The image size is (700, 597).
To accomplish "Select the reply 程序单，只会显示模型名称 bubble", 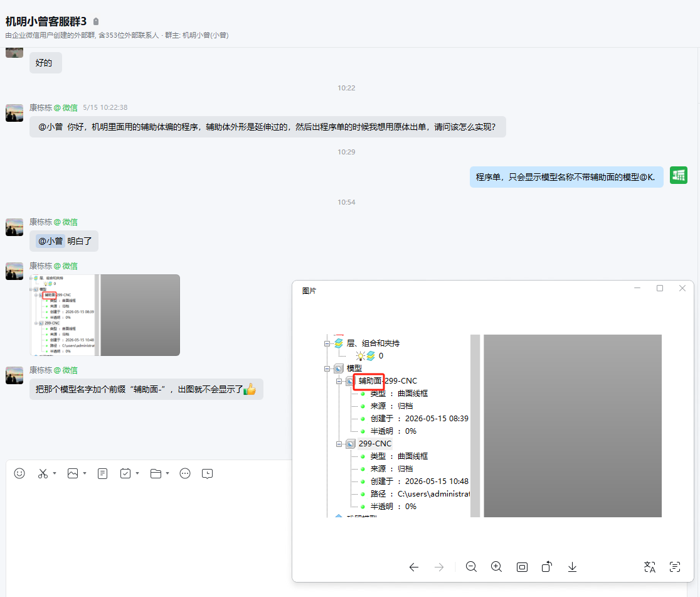I will pyautogui.click(x=566, y=177).
